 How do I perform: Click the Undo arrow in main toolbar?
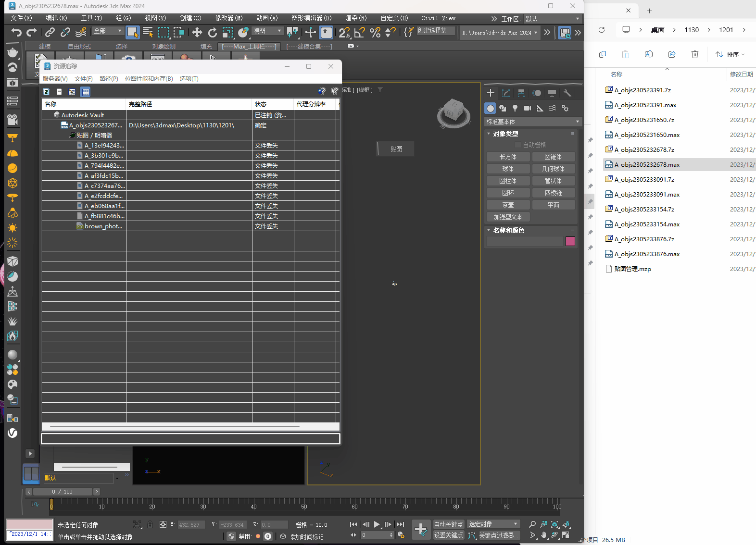[16, 32]
